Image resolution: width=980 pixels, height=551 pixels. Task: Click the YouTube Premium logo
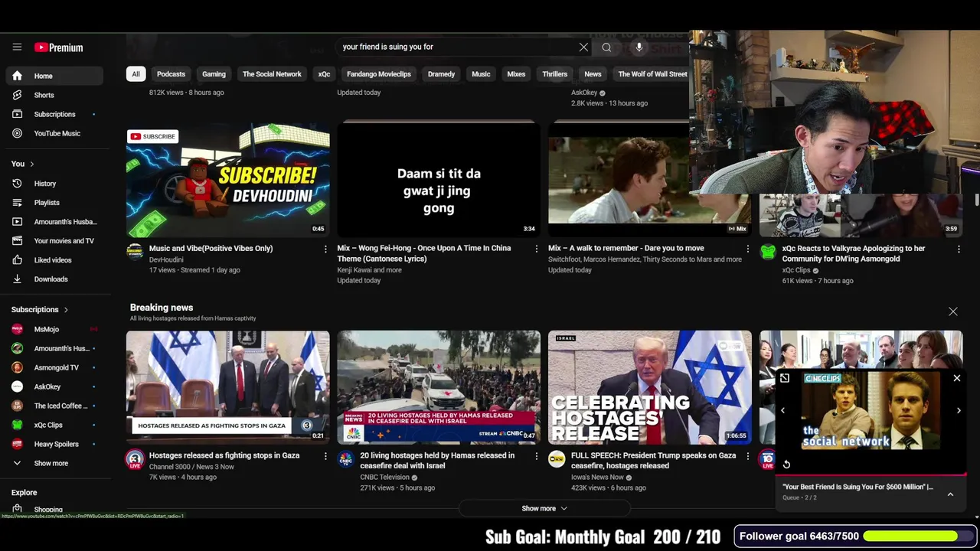[58, 47]
